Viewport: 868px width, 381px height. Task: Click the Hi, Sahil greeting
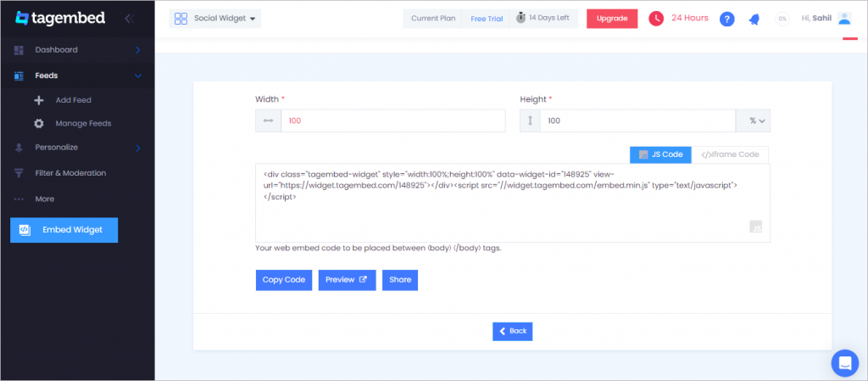click(816, 19)
